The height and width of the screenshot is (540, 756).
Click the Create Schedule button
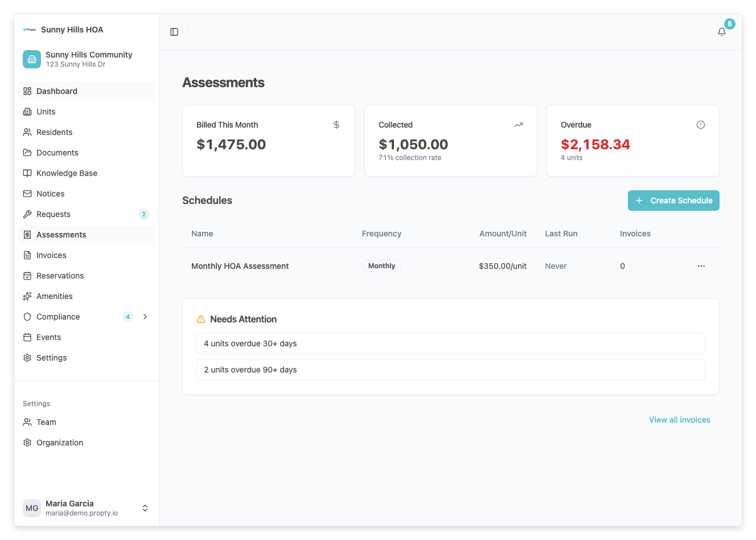click(x=673, y=201)
